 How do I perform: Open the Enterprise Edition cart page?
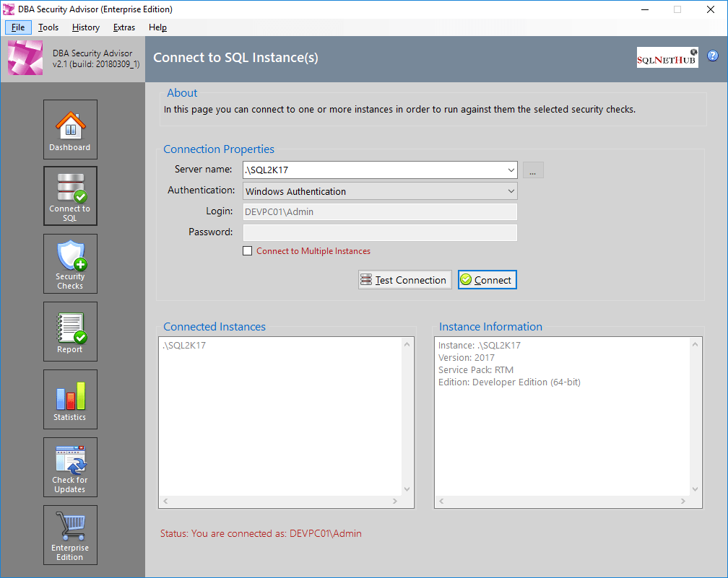(x=70, y=535)
